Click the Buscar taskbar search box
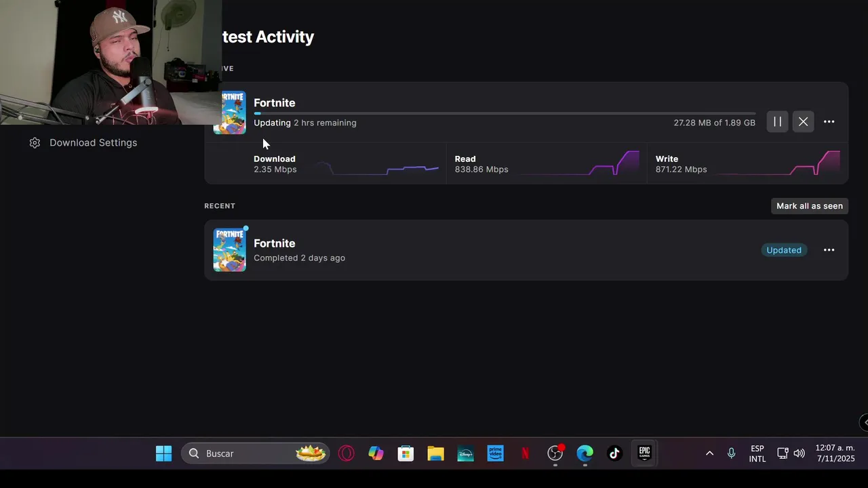868x488 pixels. pyautogui.click(x=255, y=453)
